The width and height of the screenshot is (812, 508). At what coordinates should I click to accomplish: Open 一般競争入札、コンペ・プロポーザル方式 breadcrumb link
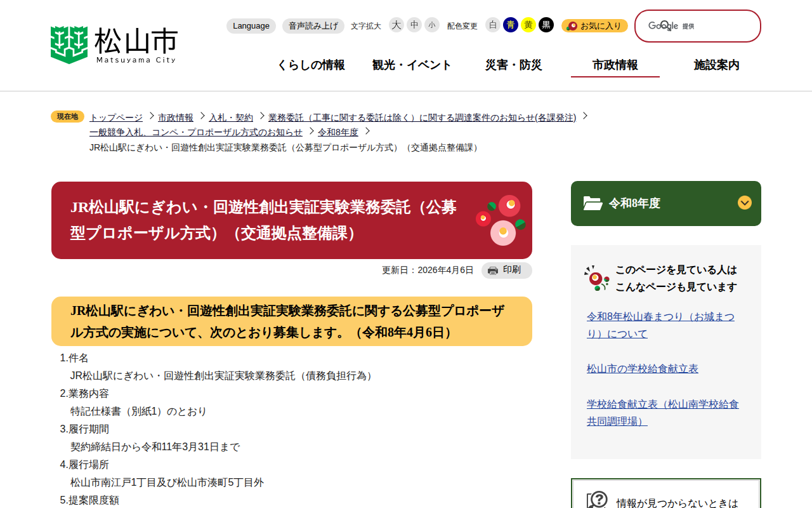click(196, 132)
